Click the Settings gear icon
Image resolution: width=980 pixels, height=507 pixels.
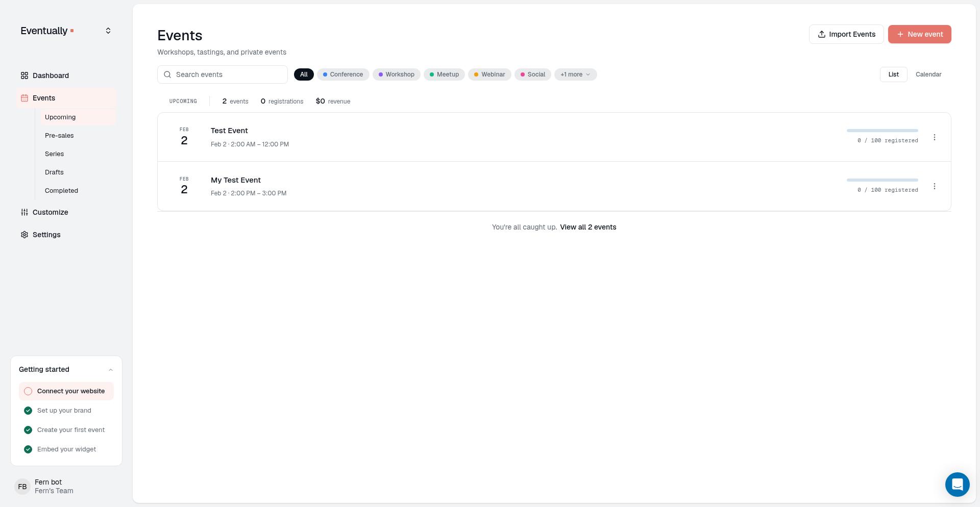pyautogui.click(x=24, y=235)
